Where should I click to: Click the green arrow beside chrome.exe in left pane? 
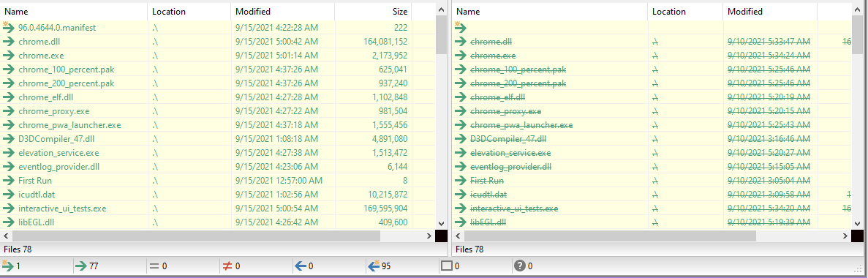(x=8, y=56)
